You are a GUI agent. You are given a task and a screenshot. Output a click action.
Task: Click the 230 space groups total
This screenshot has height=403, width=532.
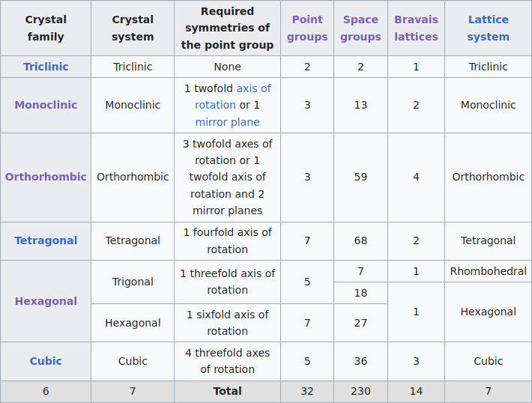coord(360,391)
